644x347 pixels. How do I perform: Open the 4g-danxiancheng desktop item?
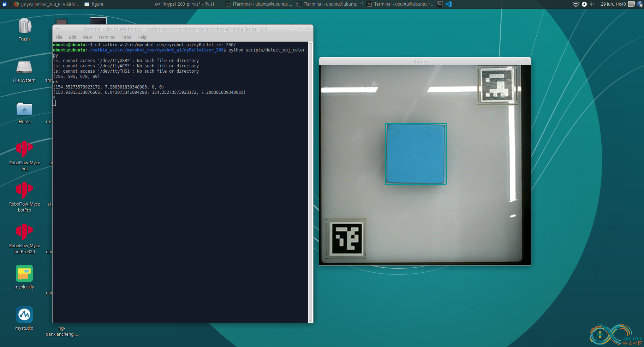click(x=62, y=331)
